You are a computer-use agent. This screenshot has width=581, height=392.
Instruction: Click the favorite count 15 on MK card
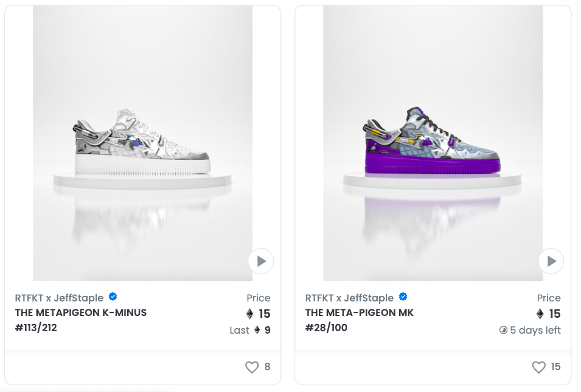click(x=555, y=367)
